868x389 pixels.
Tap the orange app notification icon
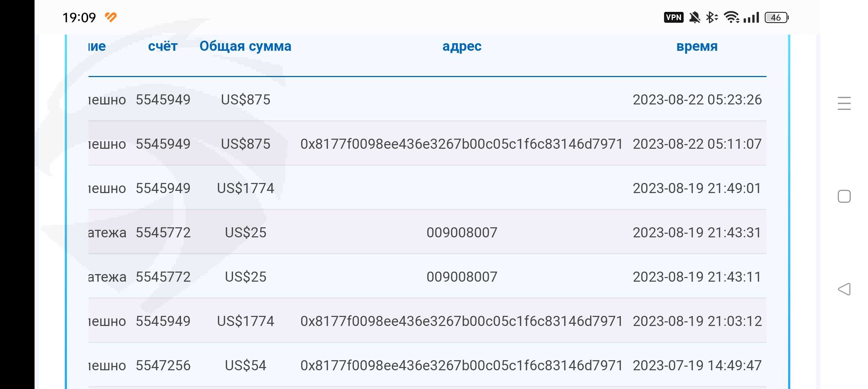point(111,17)
